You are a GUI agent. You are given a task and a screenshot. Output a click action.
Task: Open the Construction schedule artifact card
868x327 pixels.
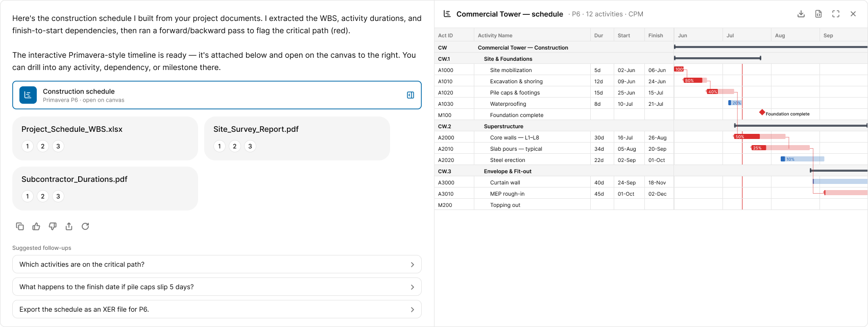[217, 95]
